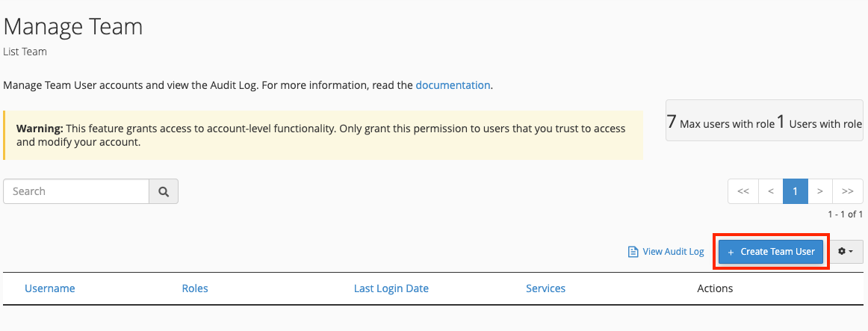Sort table by Roles column
This screenshot has width=868, height=331.
coord(195,288)
